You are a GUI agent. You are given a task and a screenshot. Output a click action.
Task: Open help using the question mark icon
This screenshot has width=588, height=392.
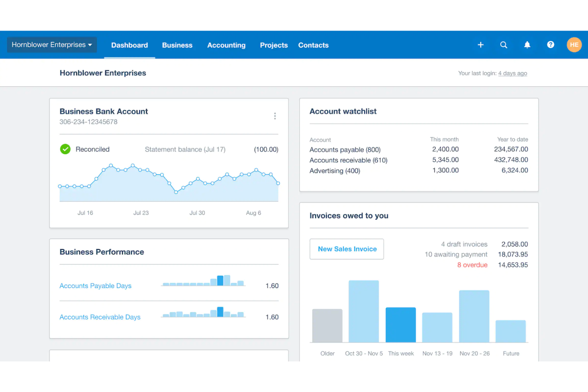point(550,45)
